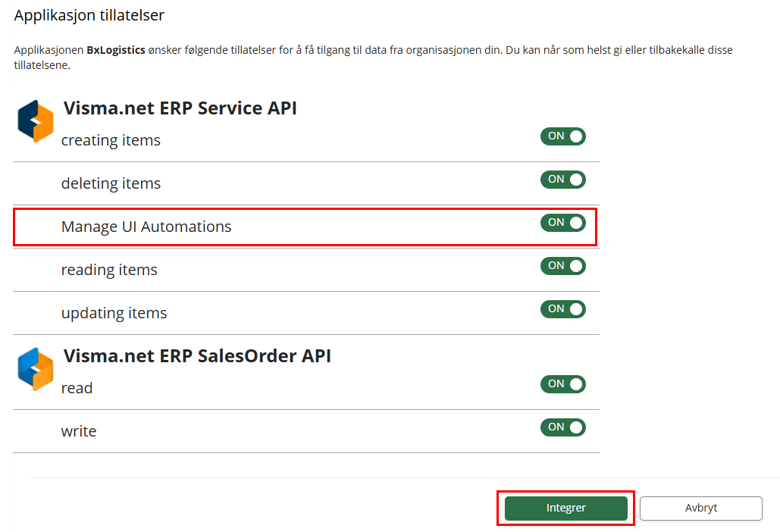Click the Manage UI Automations text label

146,227
